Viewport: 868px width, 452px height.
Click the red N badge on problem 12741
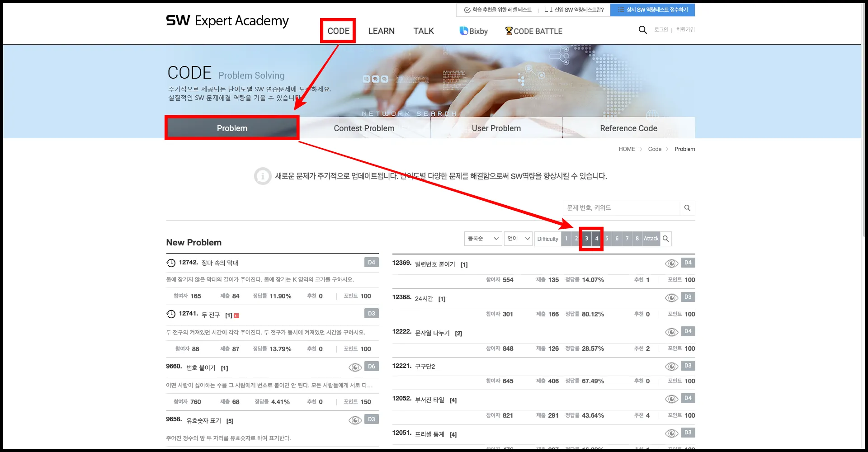click(236, 315)
